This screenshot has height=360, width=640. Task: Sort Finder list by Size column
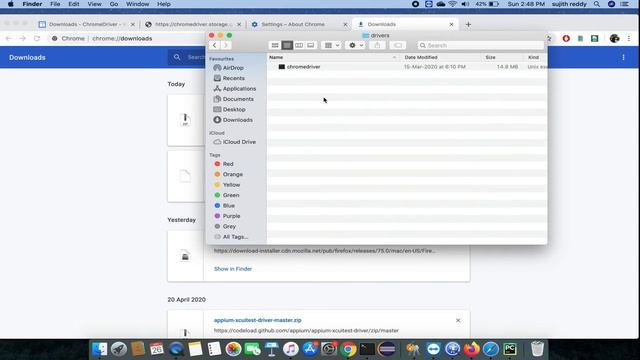[x=502, y=57]
